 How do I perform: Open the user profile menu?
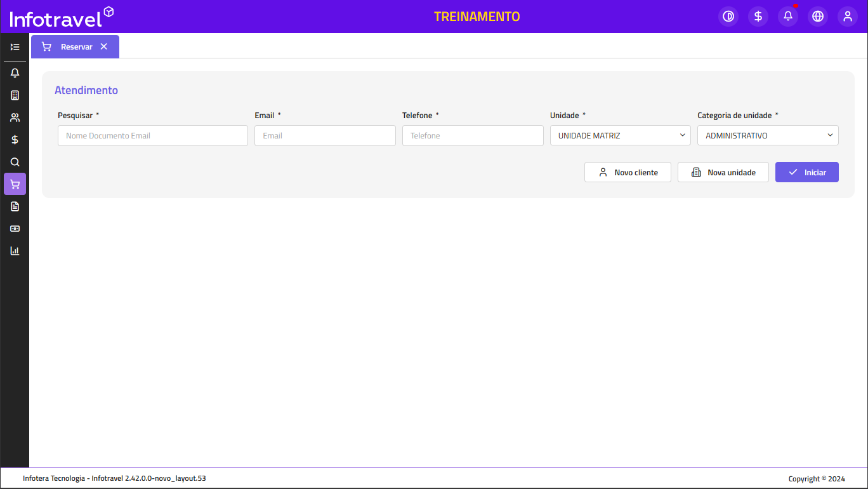tap(848, 17)
